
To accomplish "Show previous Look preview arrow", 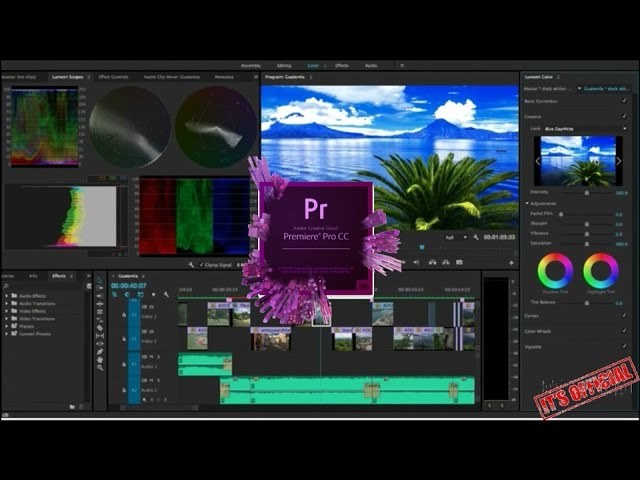I will tap(538, 161).
